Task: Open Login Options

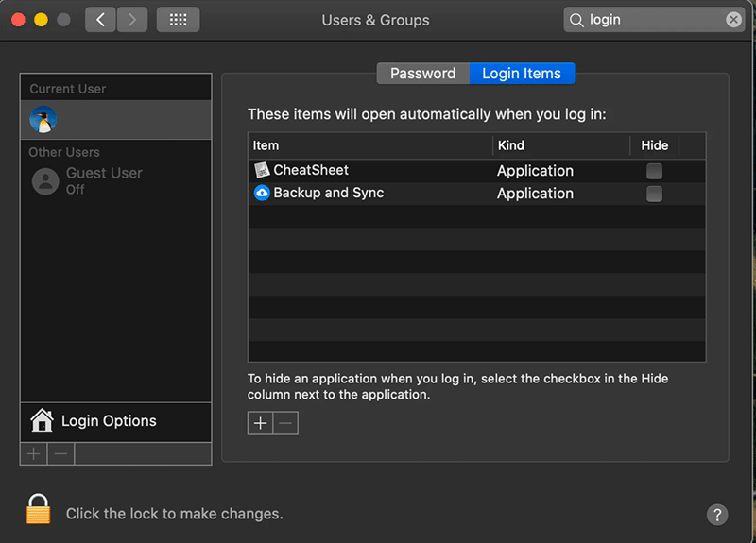Action: click(x=115, y=421)
